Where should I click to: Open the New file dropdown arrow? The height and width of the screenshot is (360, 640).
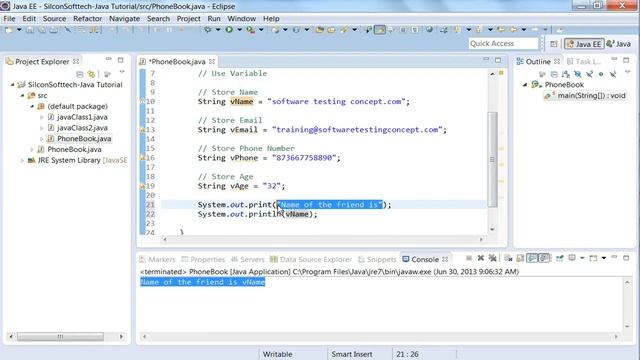click(x=19, y=30)
